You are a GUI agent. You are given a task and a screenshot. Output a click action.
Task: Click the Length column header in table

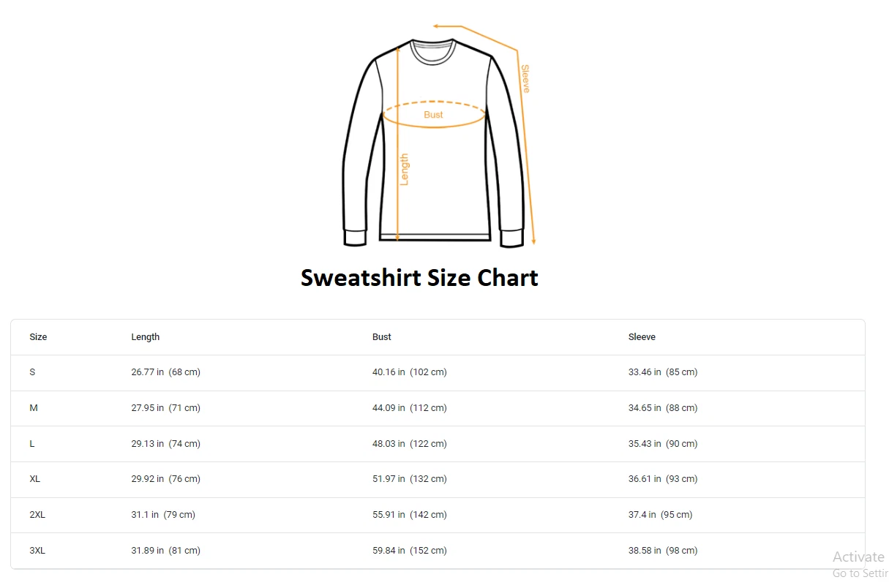pos(145,337)
